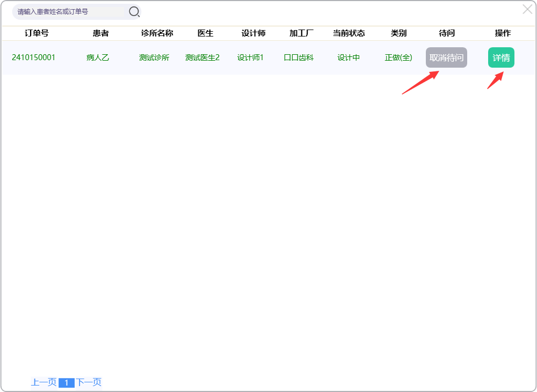Screen dimensions: 537x392
Task: Click the 类别 column header
Action: 398,33
